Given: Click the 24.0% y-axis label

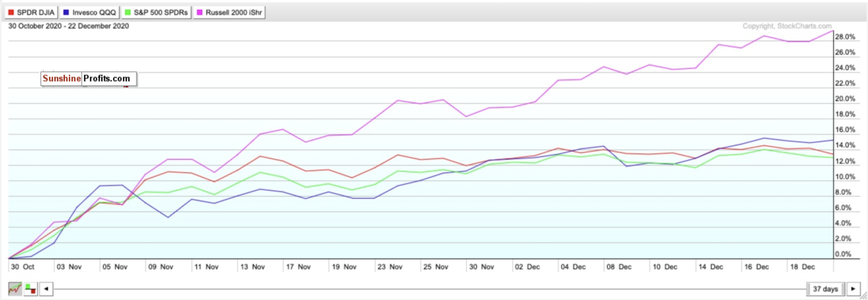Looking at the screenshot, I should click(x=845, y=68).
